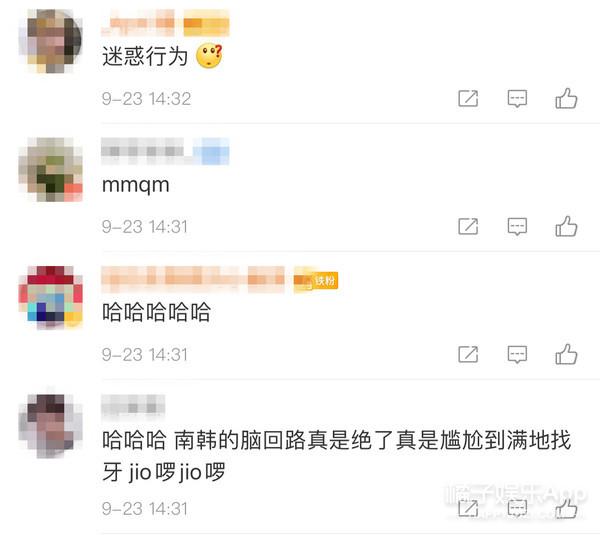
Task: Tap the 铁粉 badge
Action: (x=316, y=281)
